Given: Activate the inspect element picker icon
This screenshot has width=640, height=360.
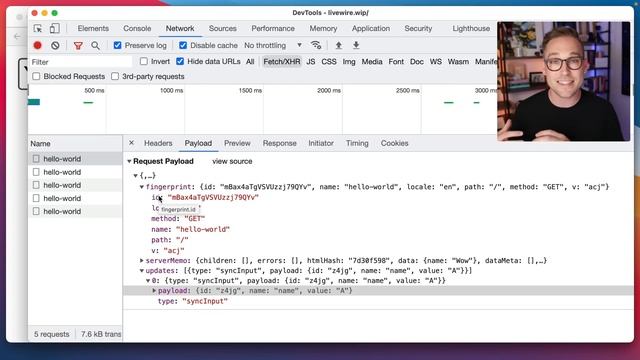Looking at the screenshot, I should (x=38, y=29).
